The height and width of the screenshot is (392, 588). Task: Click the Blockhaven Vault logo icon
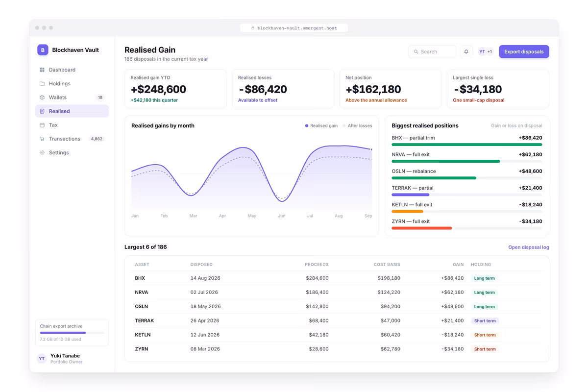click(43, 49)
